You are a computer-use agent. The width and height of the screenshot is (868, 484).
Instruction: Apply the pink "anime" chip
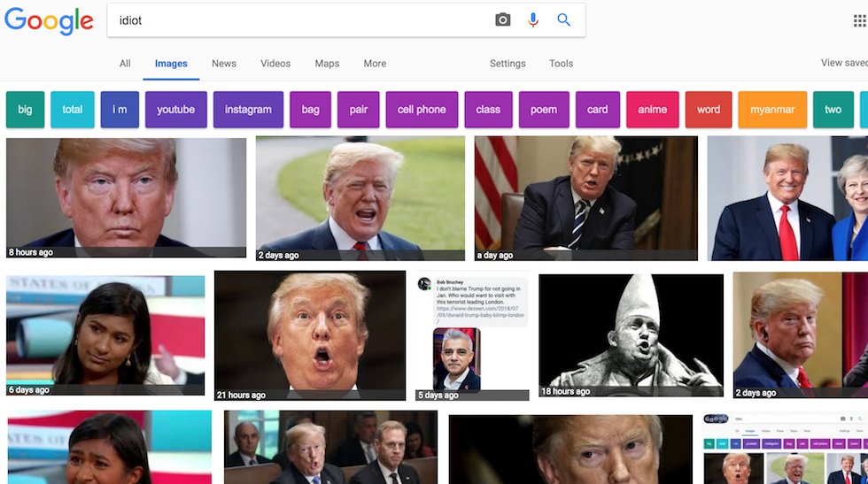pyautogui.click(x=652, y=110)
